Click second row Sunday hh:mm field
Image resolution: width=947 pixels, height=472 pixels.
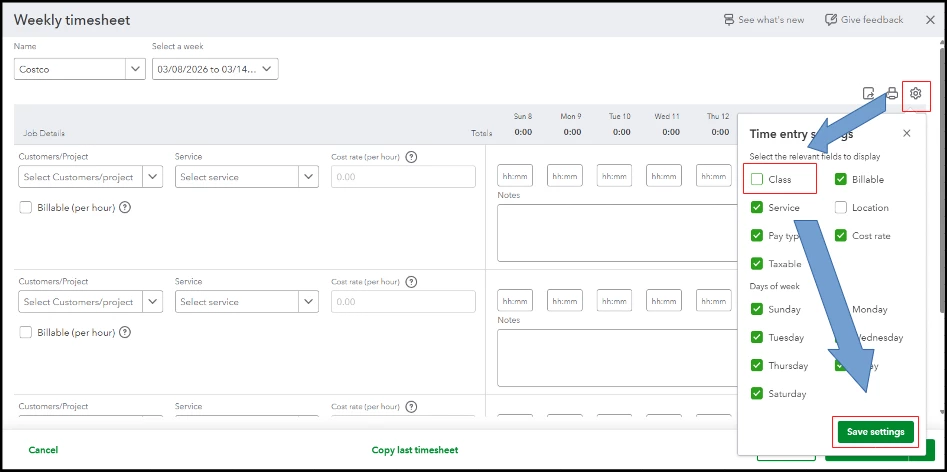515,301
